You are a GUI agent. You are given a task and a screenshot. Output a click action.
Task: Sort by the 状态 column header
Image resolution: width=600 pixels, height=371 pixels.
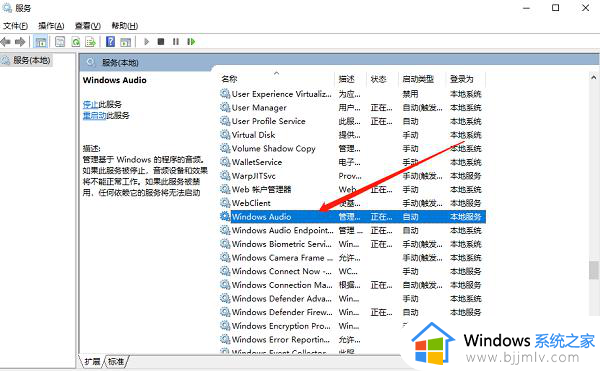tap(378, 79)
